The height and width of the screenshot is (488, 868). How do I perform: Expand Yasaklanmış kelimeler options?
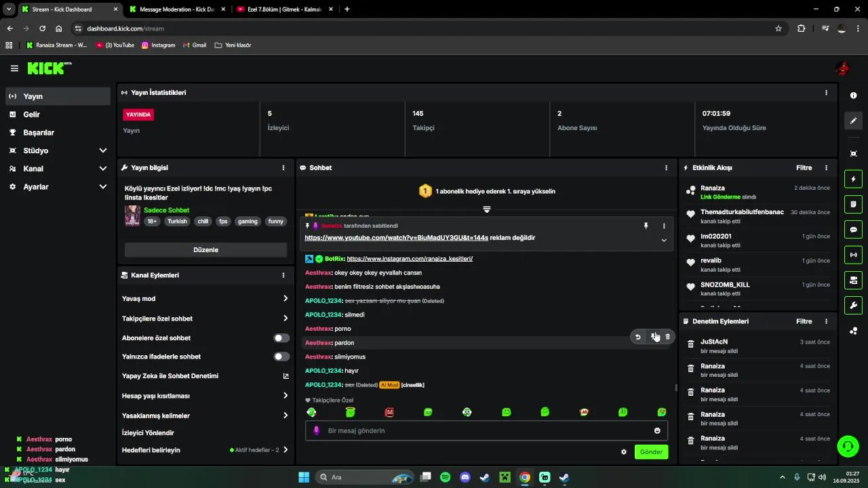point(285,415)
